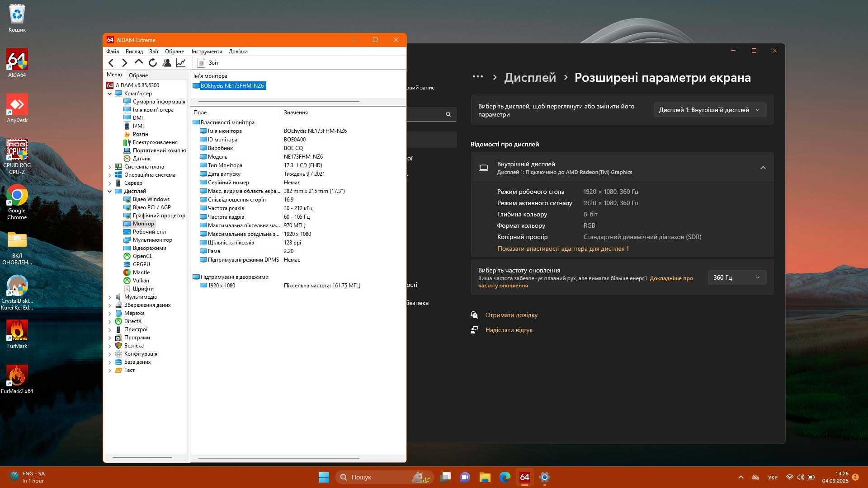Open CrystalDiskInfo Kurei Kei desktop icon
The image size is (868, 488).
click(17, 292)
